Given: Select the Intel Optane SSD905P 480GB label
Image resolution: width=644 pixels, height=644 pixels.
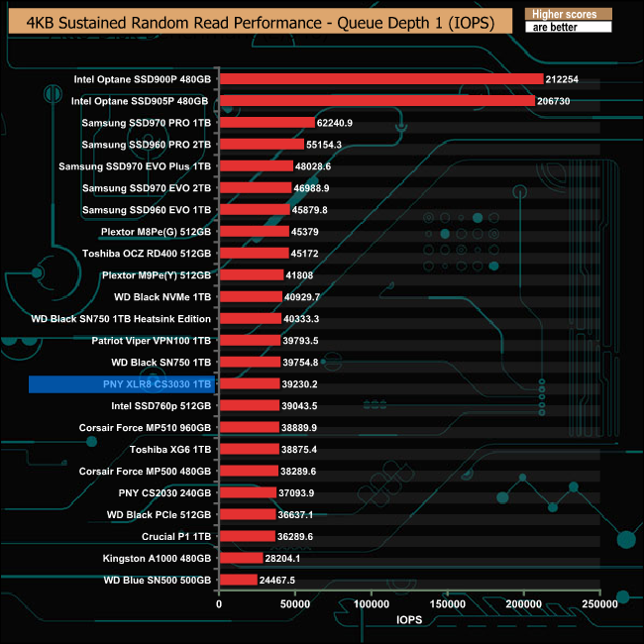Looking at the screenshot, I should click(140, 101).
